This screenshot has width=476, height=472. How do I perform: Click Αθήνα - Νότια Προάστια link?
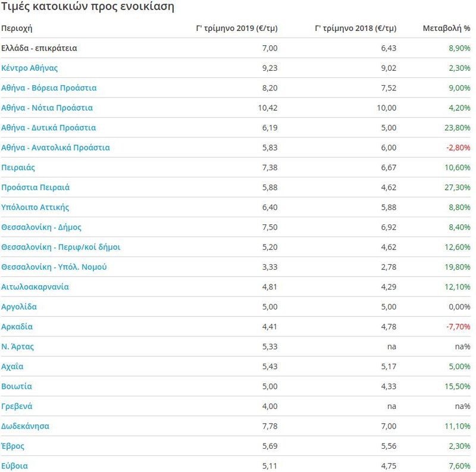pos(47,108)
